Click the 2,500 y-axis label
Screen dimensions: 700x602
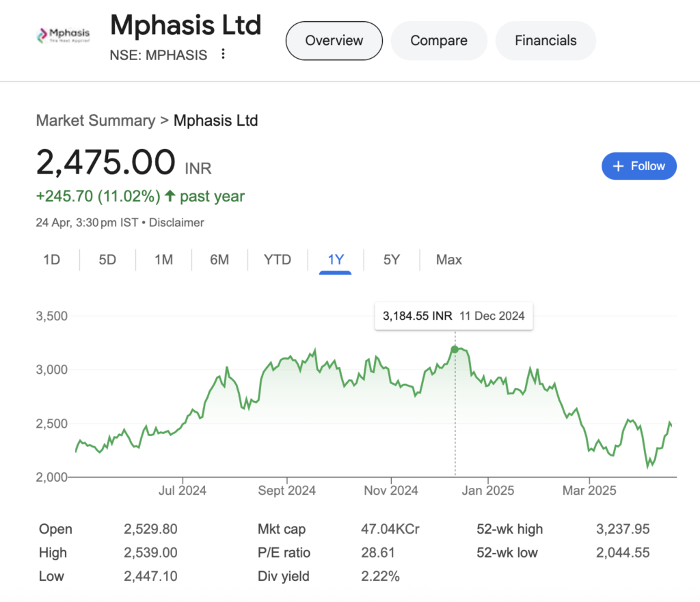pyautogui.click(x=52, y=424)
